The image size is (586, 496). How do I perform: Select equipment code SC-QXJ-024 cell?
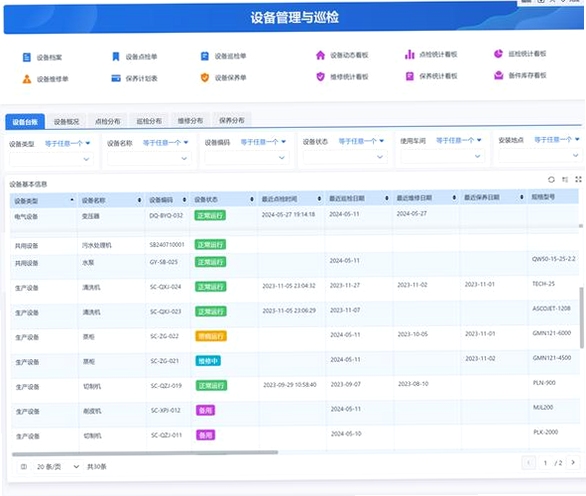pos(166,287)
